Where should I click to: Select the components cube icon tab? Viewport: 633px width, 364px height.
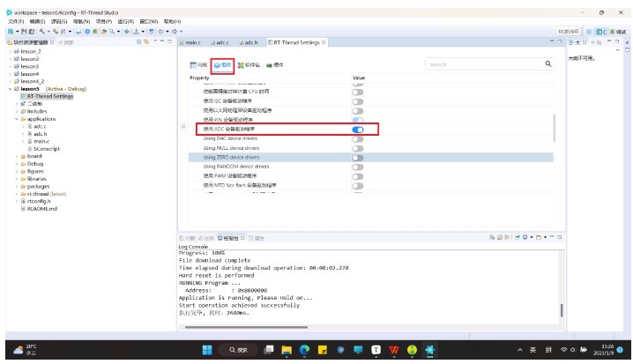(222, 65)
